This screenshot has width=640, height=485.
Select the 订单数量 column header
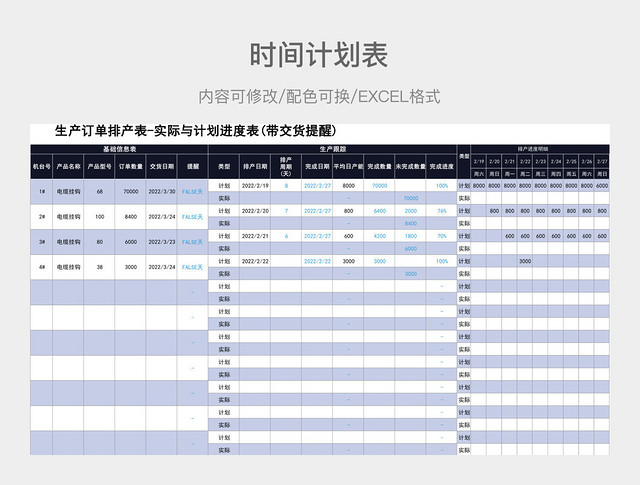click(x=131, y=167)
